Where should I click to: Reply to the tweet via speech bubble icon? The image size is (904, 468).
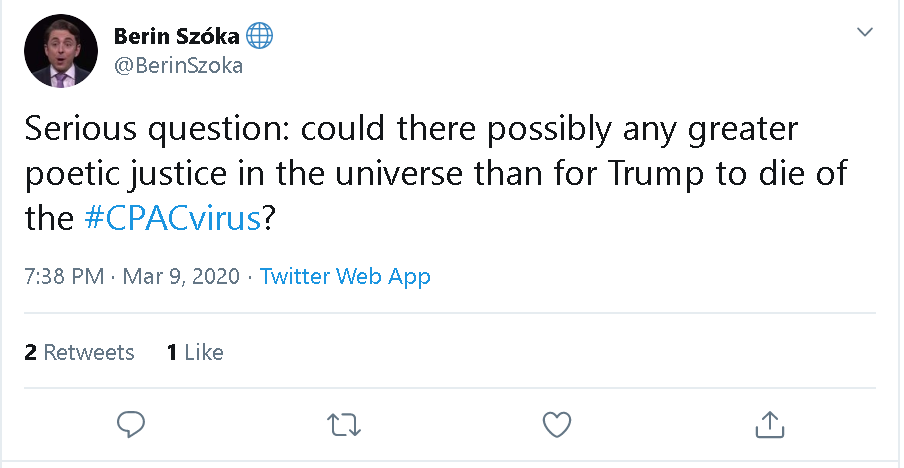point(131,424)
